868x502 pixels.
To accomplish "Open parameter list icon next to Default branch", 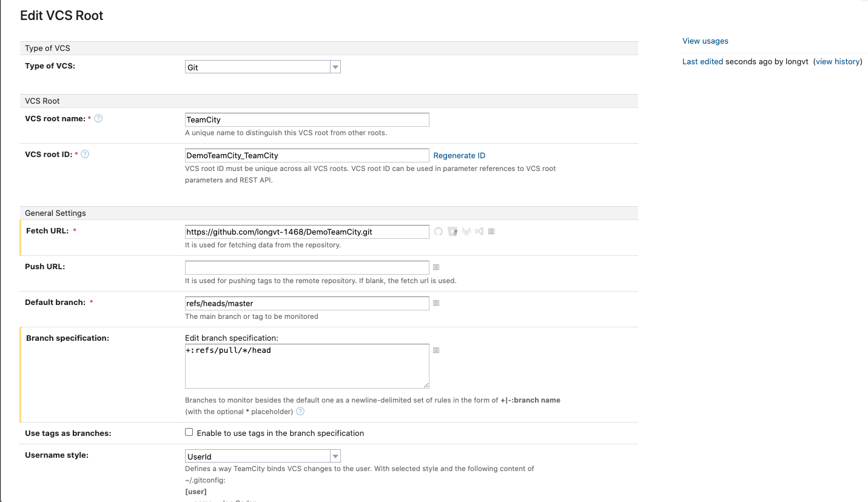I will (436, 303).
